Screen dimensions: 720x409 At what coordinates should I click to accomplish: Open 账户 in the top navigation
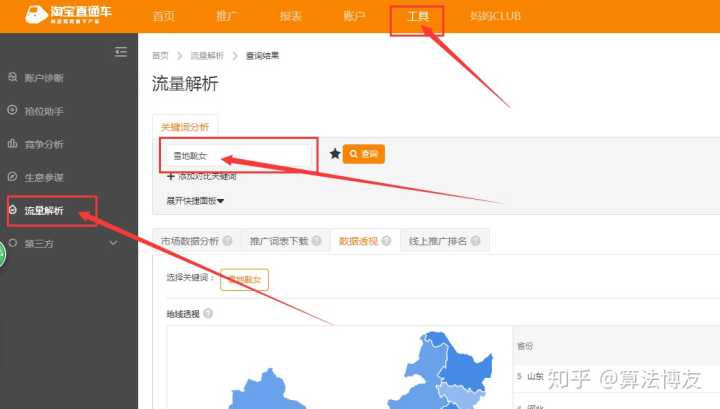(x=354, y=16)
